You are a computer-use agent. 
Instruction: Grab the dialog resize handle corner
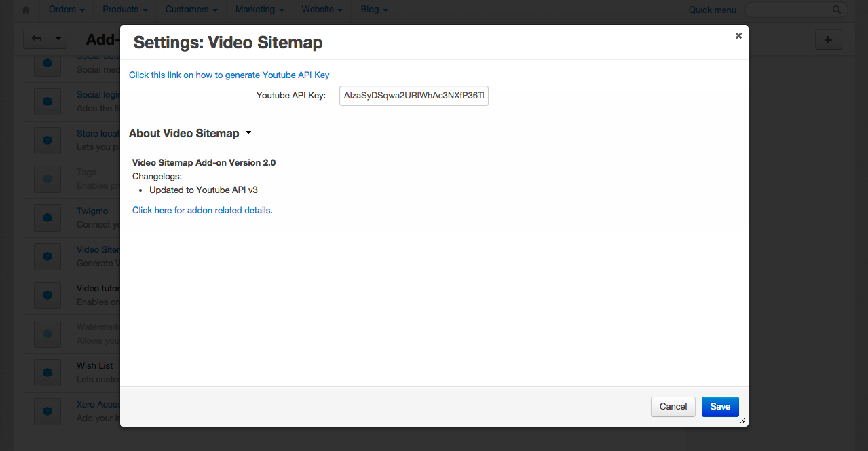(742, 421)
